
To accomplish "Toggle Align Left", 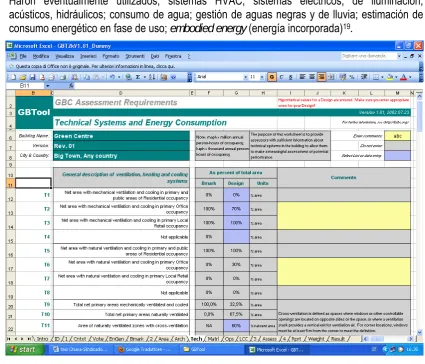I will click(x=302, y=77).
